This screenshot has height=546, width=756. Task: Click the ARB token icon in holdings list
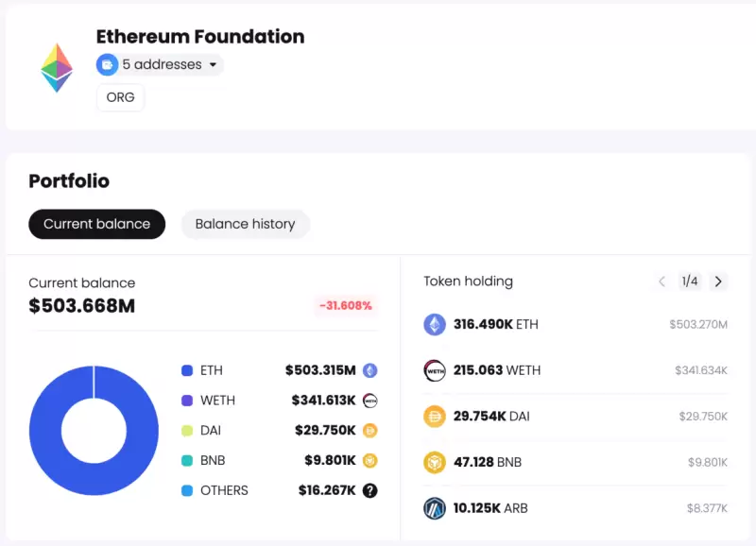(x=435, y=508)
